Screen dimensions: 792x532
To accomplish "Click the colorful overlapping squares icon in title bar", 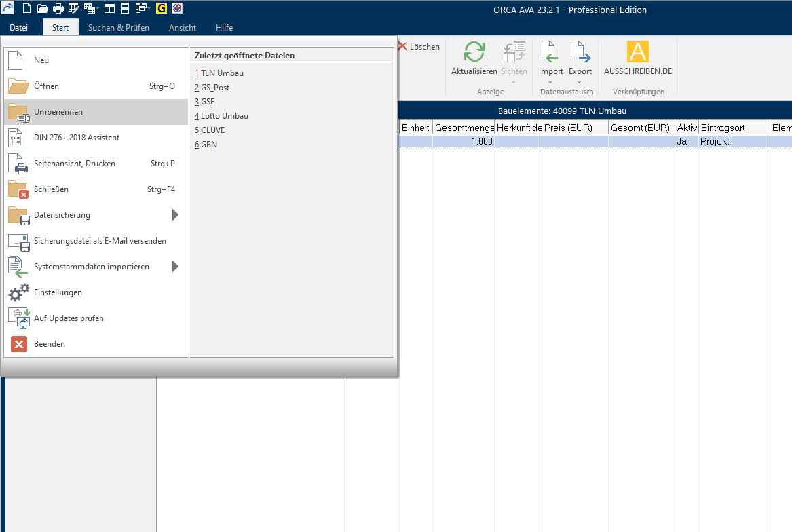I will tap(177, 9).
